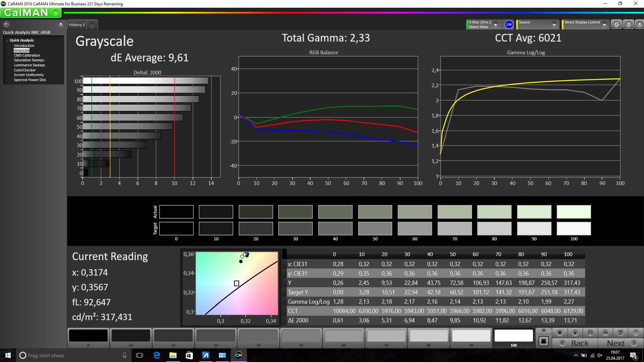Expand the Source dropdown
Screen dimensions: 644x362
554,24
